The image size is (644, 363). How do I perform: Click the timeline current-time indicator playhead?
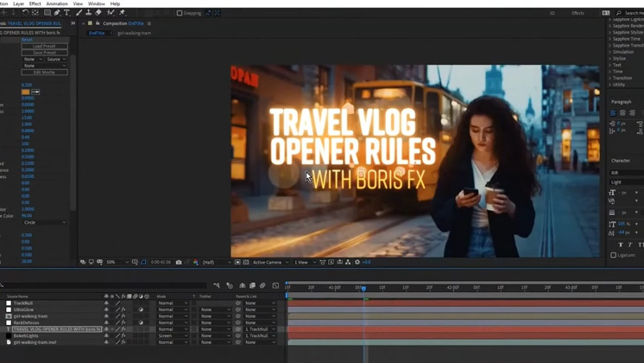(x=363, y=289)
